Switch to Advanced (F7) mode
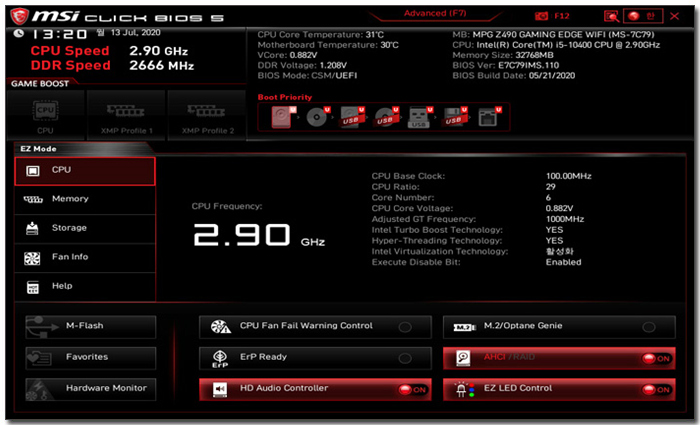The image size is (700, 425). click(x=435, y=13)
